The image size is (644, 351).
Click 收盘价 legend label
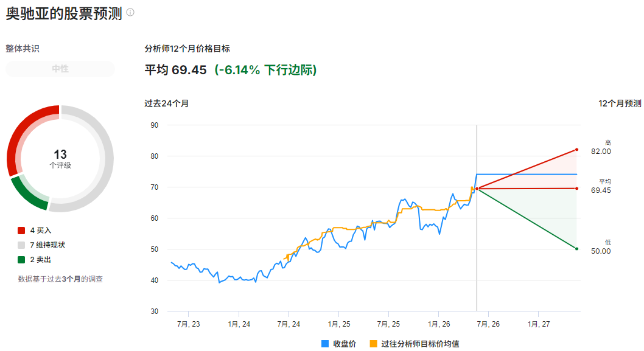(345, 344)
